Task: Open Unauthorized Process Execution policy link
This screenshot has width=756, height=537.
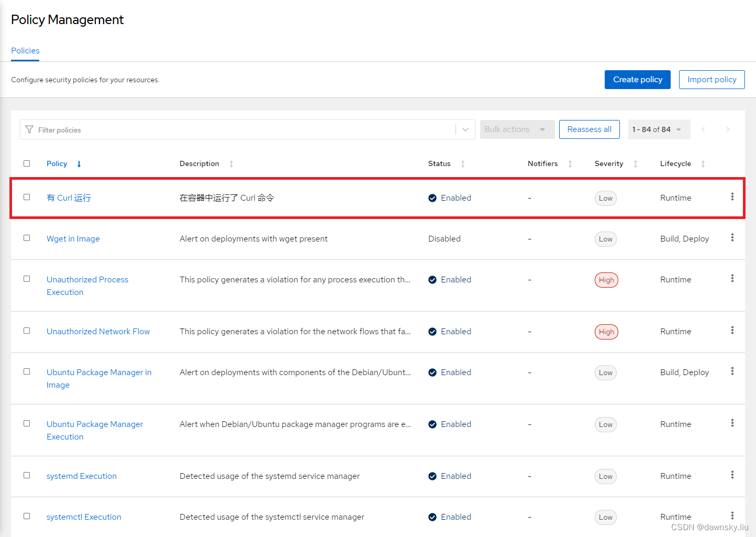Action: coord(87,286)
